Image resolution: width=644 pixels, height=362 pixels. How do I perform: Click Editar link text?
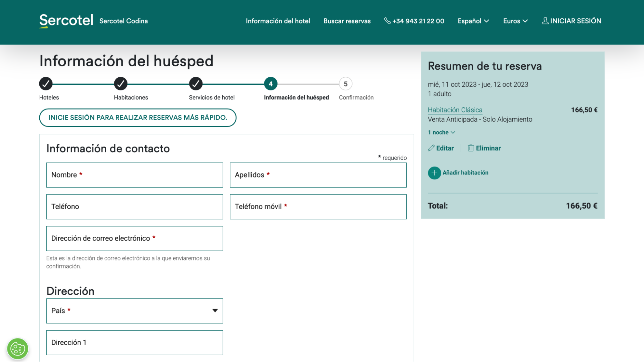point(445,148)
